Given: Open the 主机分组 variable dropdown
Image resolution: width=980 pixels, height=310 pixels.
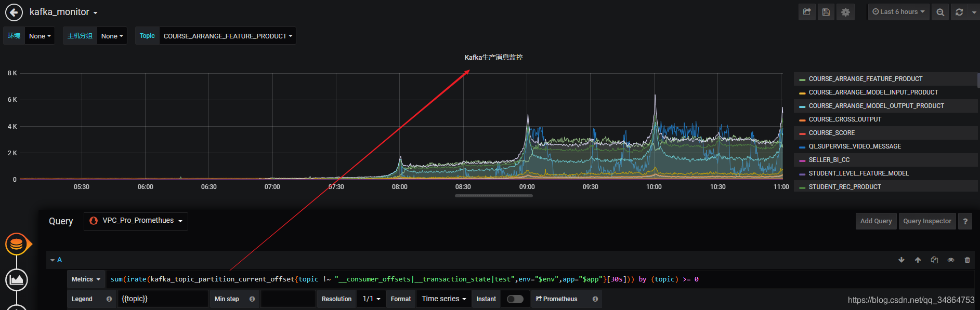Looking at the screenshot, I should pos(112,36).
